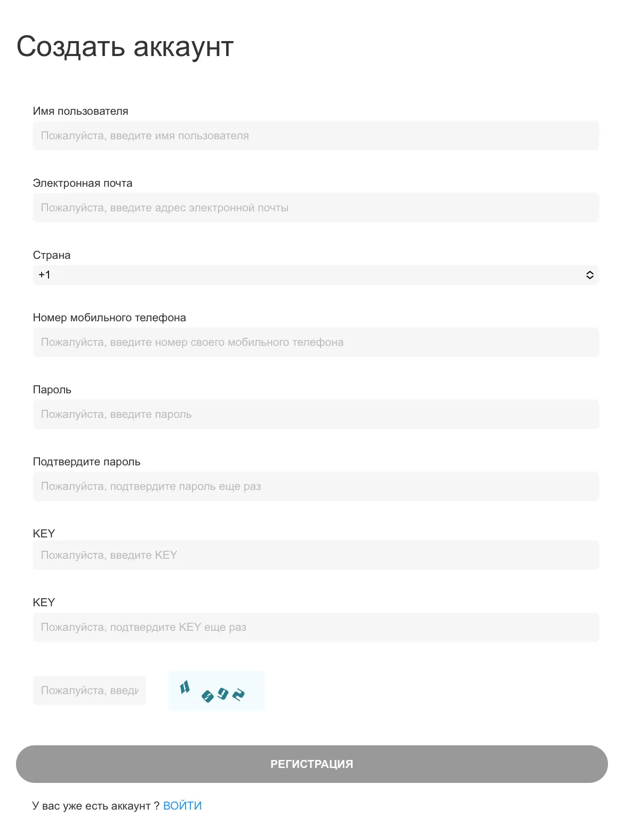Select the 'подтвердите KEY еще раз' input field
The image size is (624, 840).
[316, 627]
